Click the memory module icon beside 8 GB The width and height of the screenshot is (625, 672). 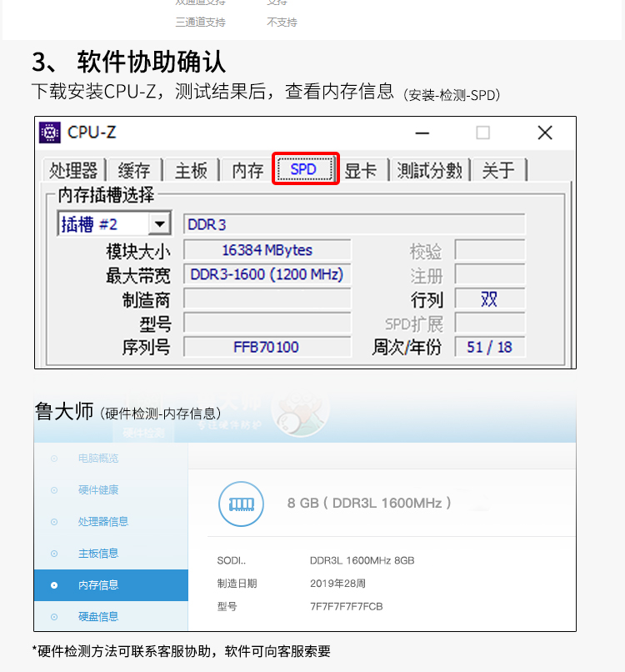[241, 504]
